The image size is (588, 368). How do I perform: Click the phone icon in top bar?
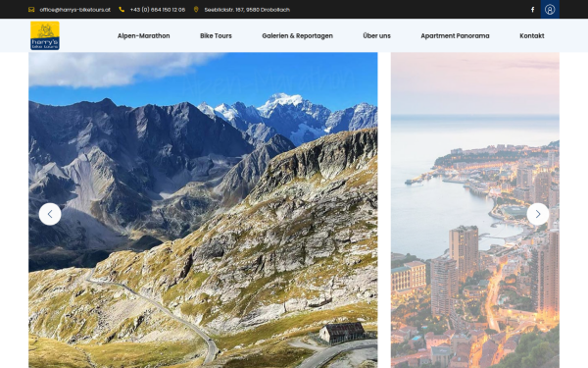tap(122, 10)
